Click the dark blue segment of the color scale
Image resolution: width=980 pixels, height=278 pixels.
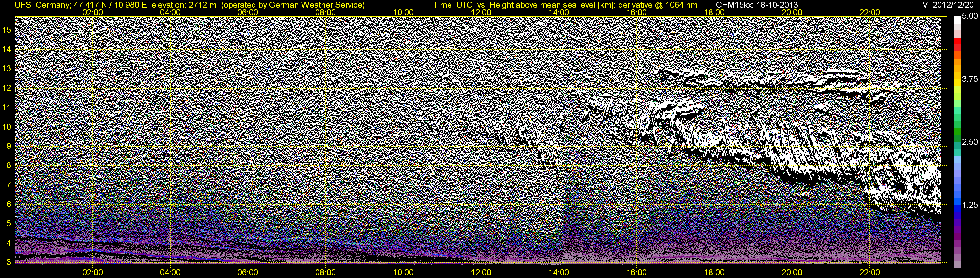(957, 215)
